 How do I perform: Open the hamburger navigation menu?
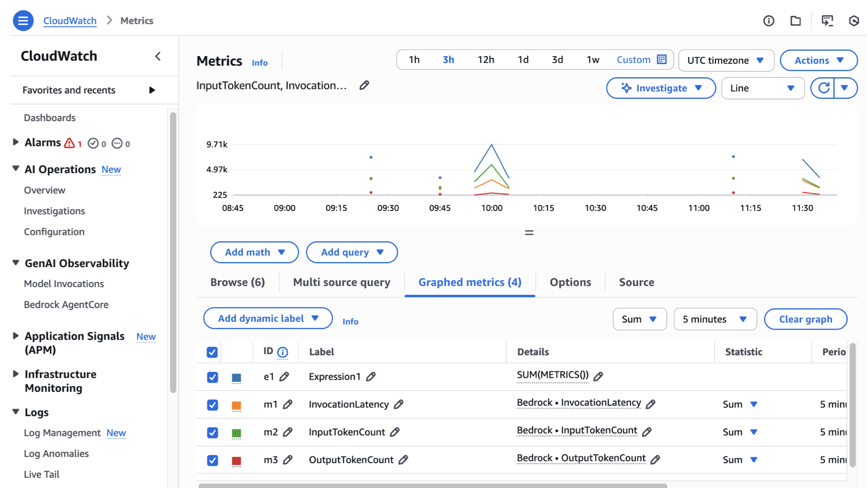[23, 21]
